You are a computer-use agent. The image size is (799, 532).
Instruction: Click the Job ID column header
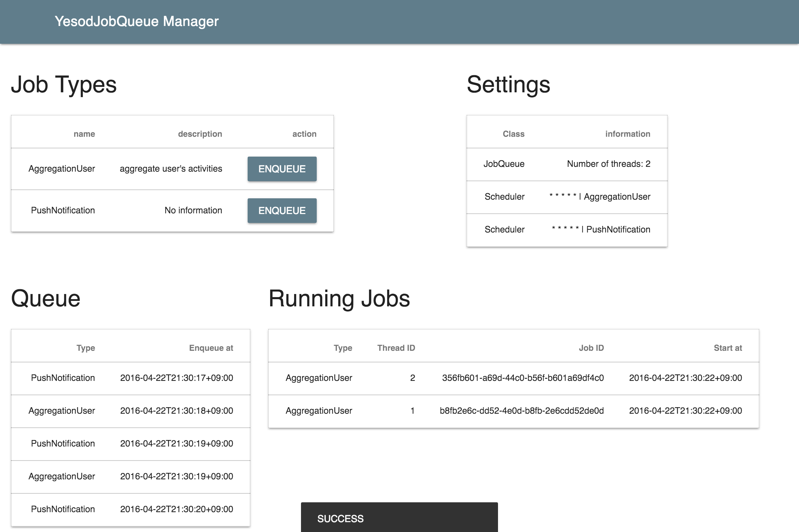pos(591,348)
